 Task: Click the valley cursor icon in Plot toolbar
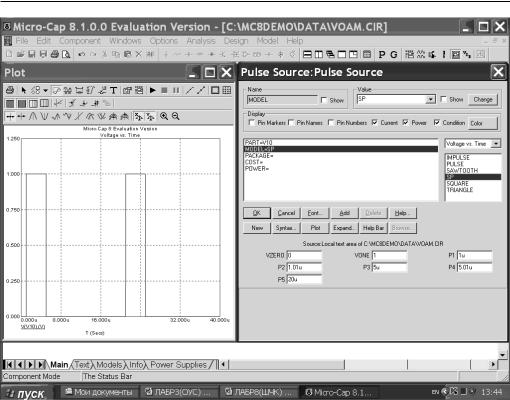pos(44,116)
